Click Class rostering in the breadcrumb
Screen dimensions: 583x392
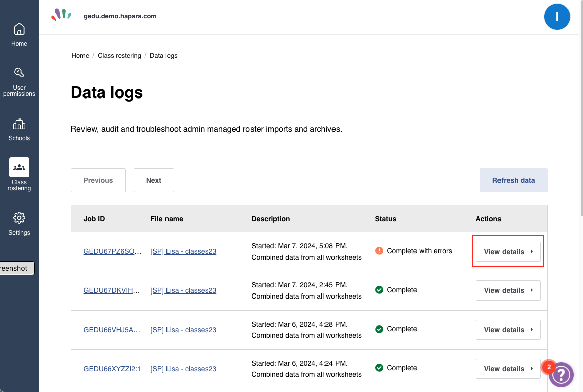click(x=119, y=56)
